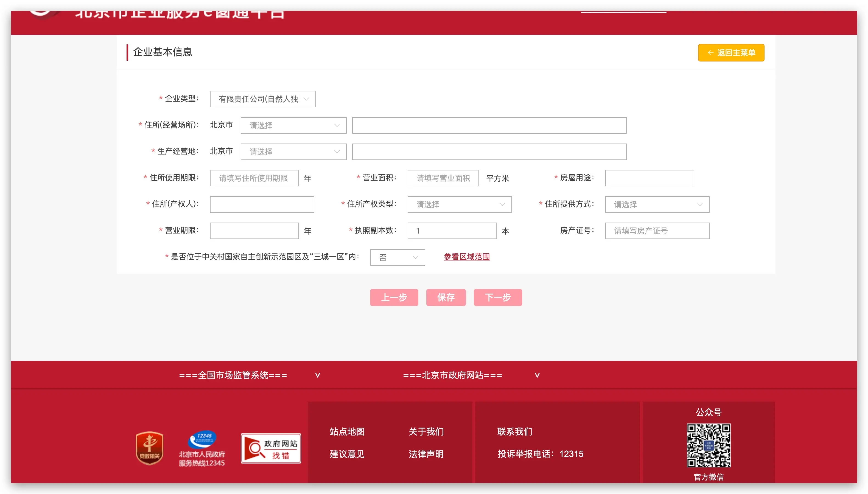
Task: Open the 住所提供方式 dropdown
Action: point(657,204)
